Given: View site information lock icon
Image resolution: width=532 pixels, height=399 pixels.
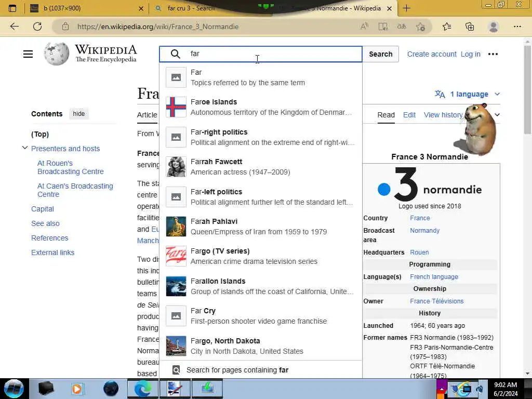Looking at the screenshot, I should (x=65, y=26).
